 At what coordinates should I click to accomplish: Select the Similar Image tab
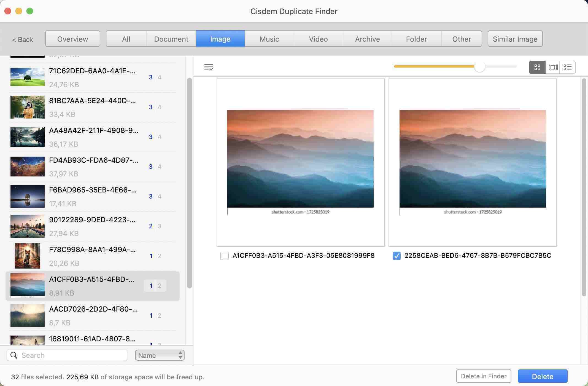click(515, 38)
